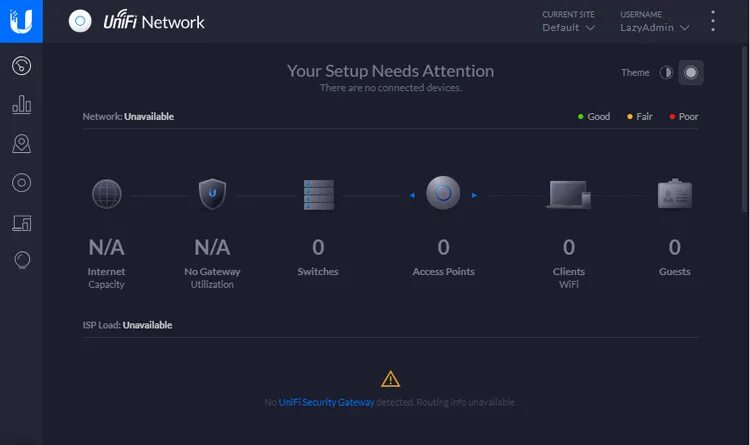Screen dimensions: 750x445
Task: Open the Statistics bar chart icon
Action: tap(22, 104)
